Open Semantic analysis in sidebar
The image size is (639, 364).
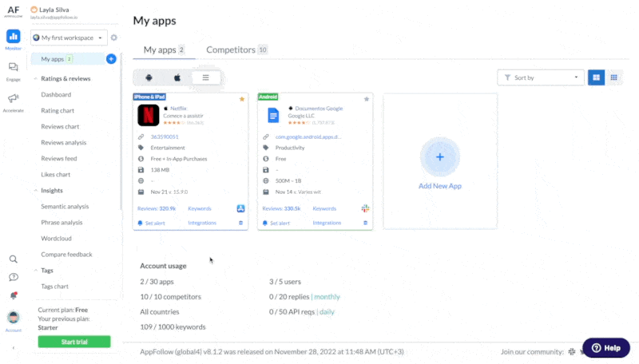[65, 207]
